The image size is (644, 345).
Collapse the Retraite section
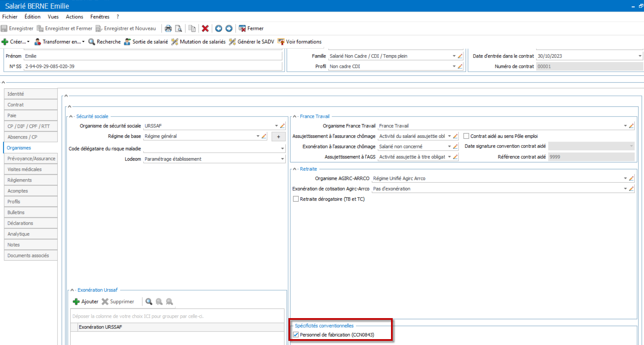[x=295, y=169]
